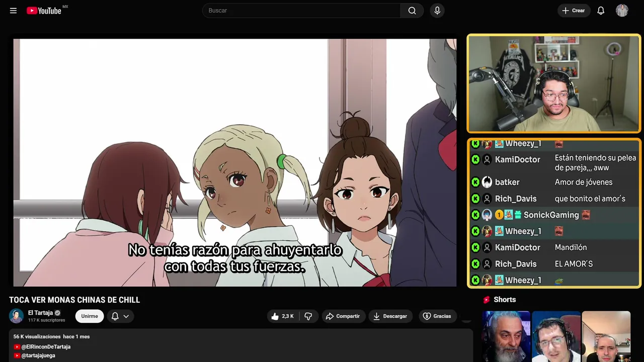This screenshot has height=362, width=644.
Task: Click the Shorts section icon
Action: (487, 300)
